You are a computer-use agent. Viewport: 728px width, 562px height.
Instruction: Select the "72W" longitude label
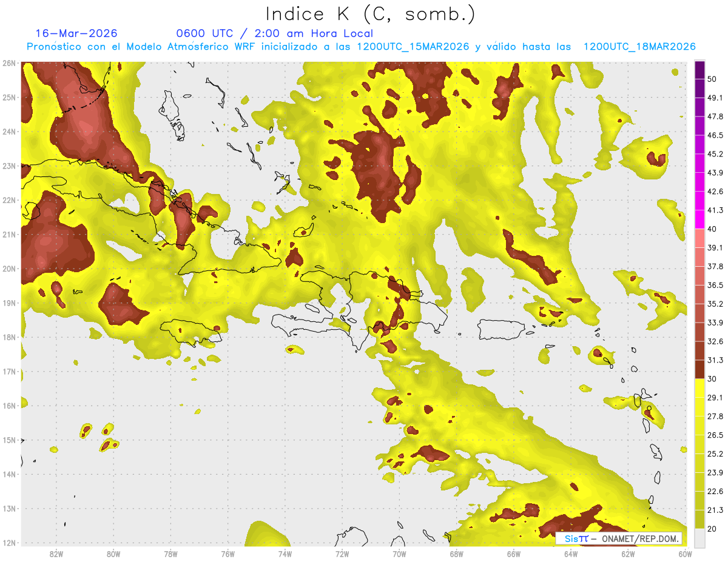click(x=342, y=554)
